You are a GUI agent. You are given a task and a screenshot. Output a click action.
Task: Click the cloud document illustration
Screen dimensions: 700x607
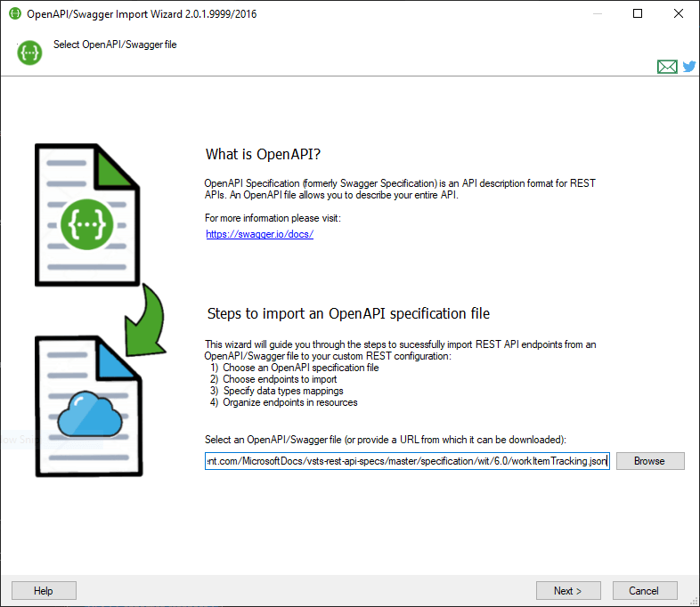click(x=89, y=406)
